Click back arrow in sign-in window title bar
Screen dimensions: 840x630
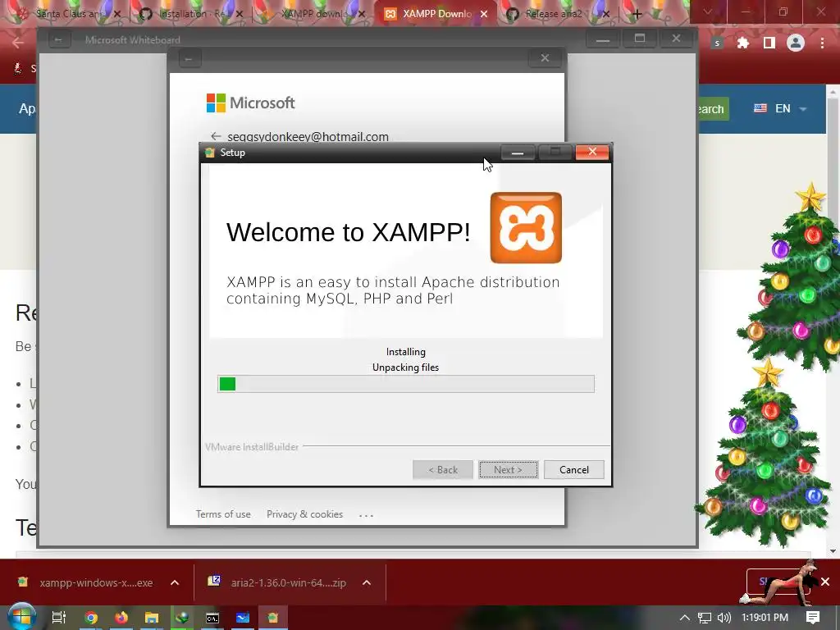189,58
